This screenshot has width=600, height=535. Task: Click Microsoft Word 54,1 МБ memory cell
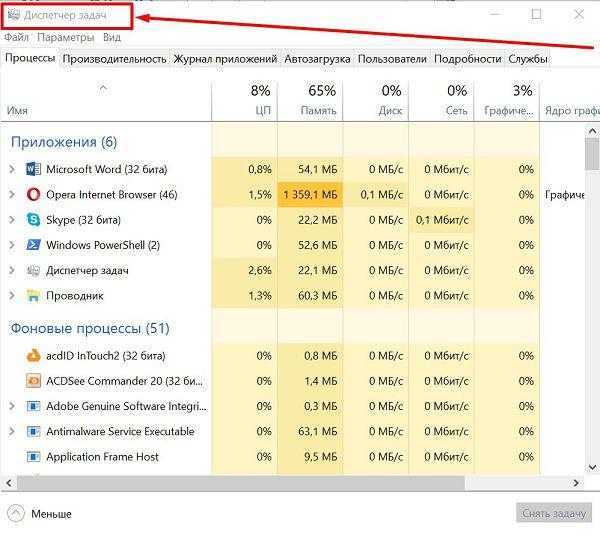[x=310, y=169]
